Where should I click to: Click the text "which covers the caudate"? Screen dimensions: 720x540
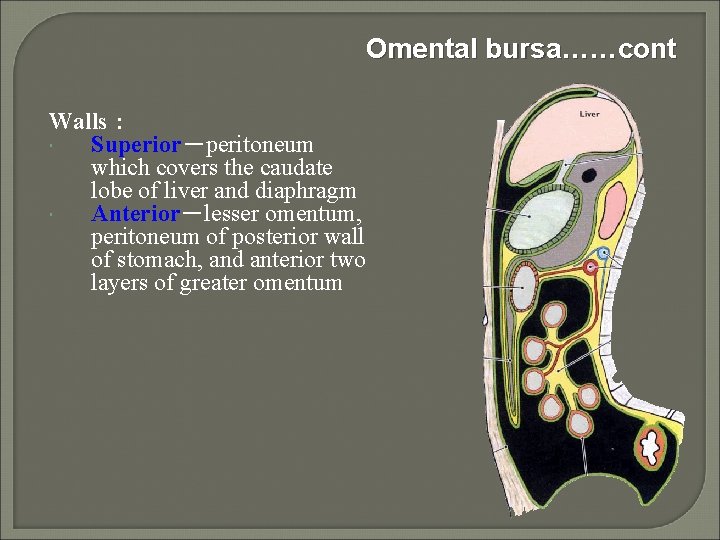click(212, 167)
